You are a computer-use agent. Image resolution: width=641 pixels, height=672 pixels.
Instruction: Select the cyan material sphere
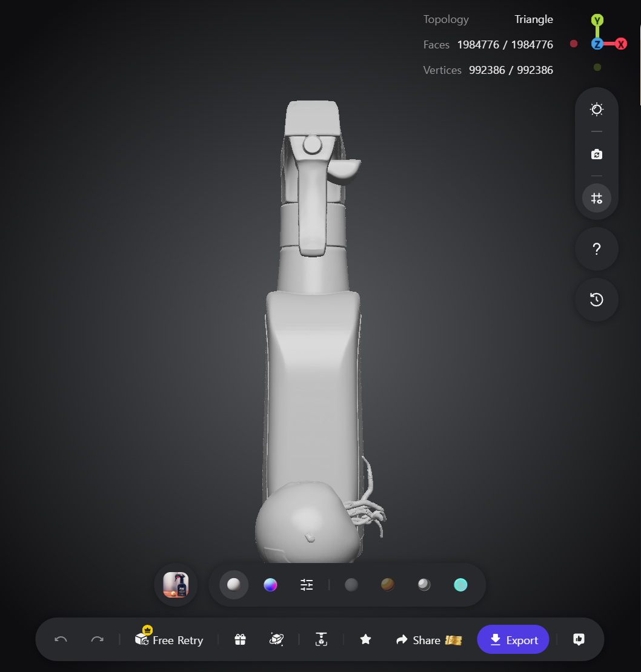tap(460, 585)
